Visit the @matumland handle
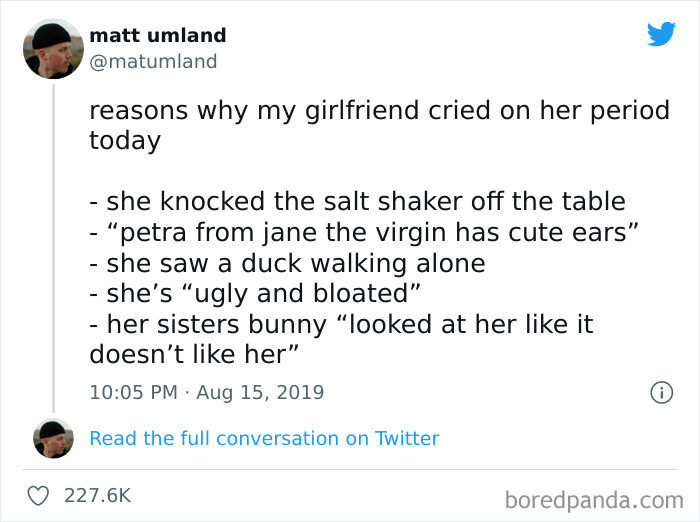Screen dimensions: 700x522 (153, 62)
